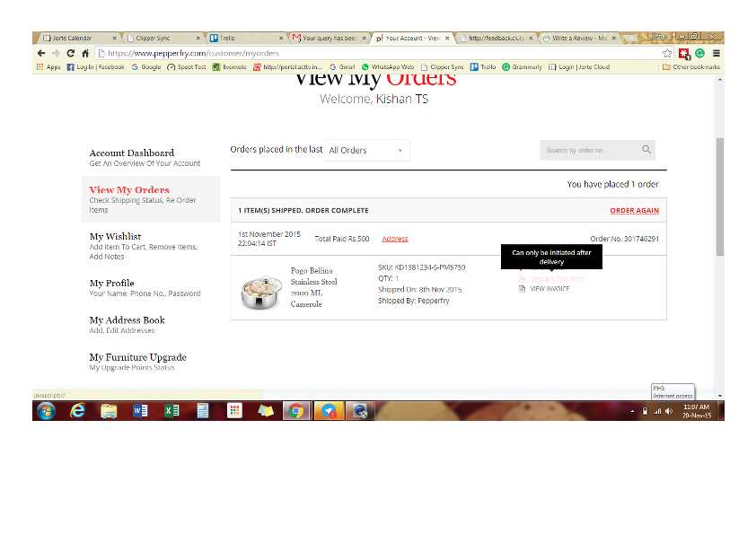Open My Wishlist from the sidebar
This screenshot has width=756, height=534.
tap(144, 246)
